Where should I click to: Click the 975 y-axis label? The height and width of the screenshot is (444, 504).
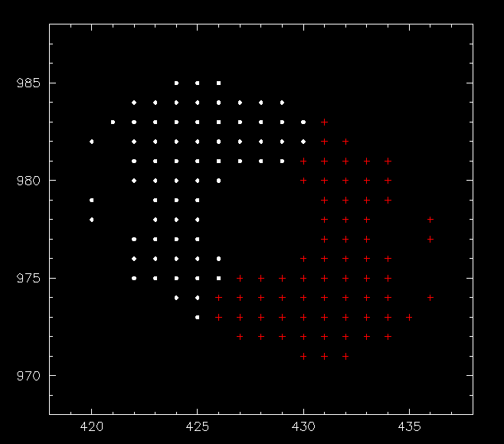tap(28, 278)
